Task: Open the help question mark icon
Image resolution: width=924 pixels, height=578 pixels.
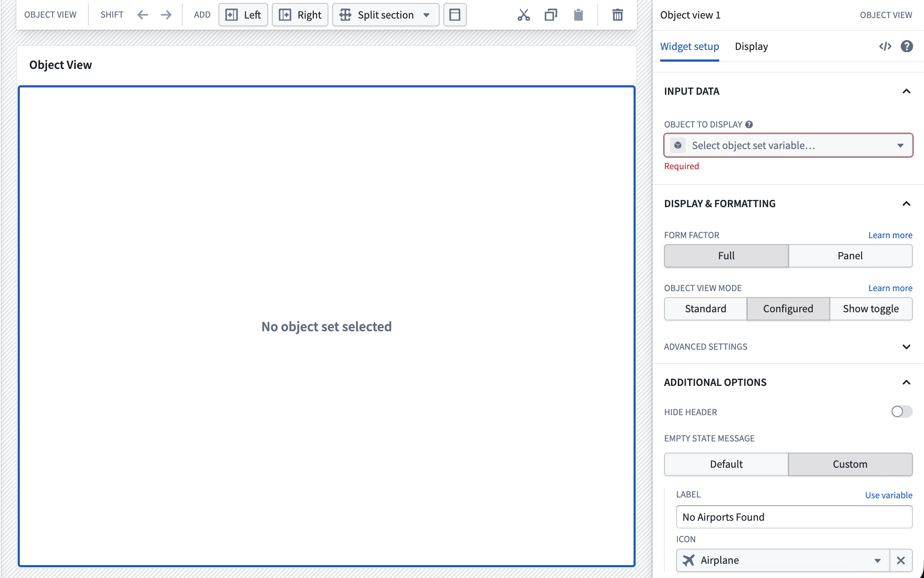Action: pos(907,46)
